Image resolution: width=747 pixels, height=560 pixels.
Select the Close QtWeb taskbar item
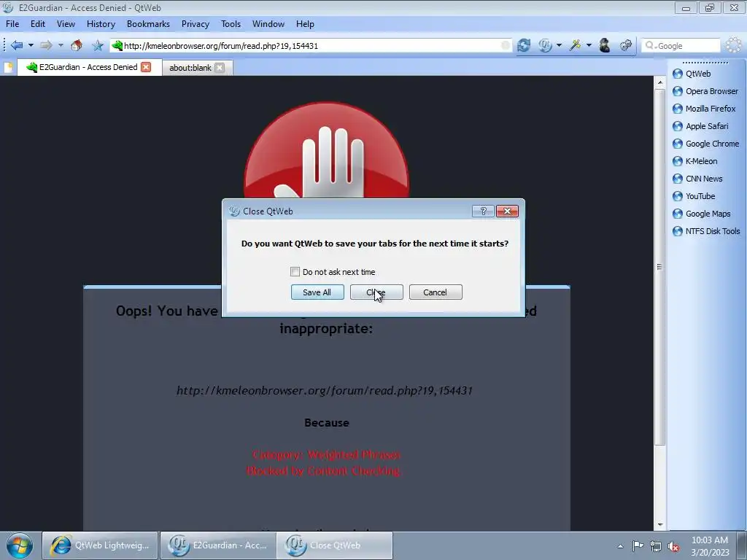click(336, 545)
